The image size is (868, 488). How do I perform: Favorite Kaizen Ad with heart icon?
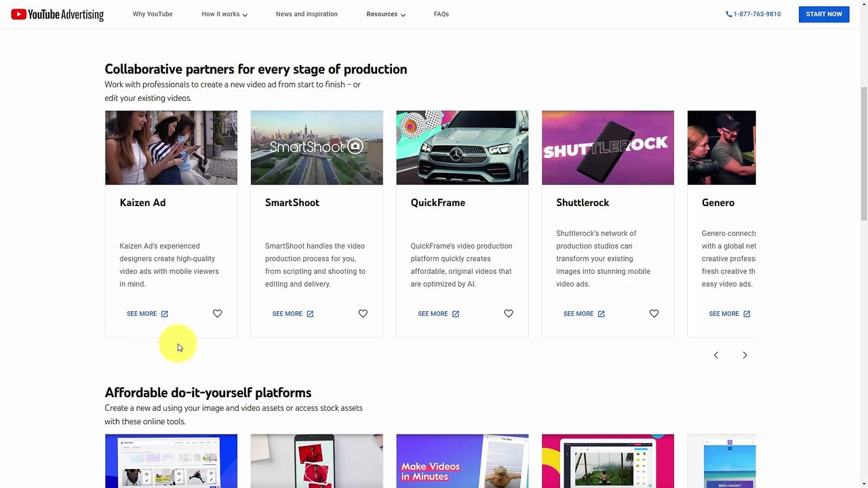click(x=217, y=314)
